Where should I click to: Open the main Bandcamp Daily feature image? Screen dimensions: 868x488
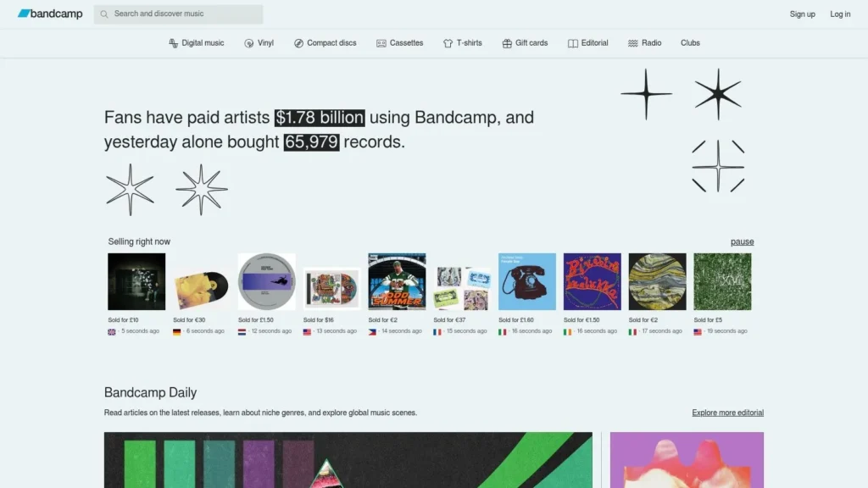click(348, 460)
